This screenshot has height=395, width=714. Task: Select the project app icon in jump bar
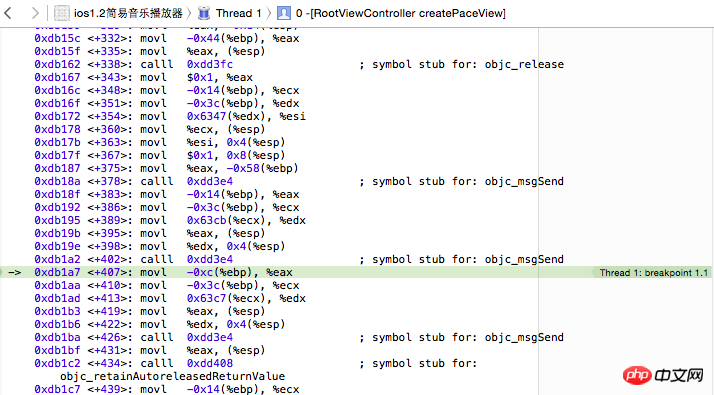click(62, 13)
